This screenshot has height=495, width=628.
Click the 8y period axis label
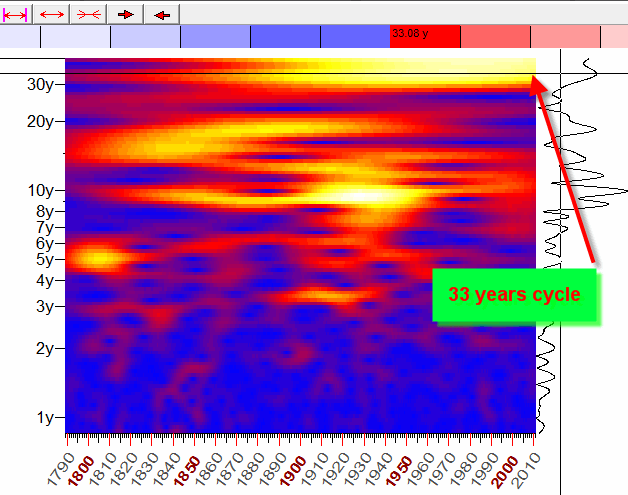(x=44, y=211)
